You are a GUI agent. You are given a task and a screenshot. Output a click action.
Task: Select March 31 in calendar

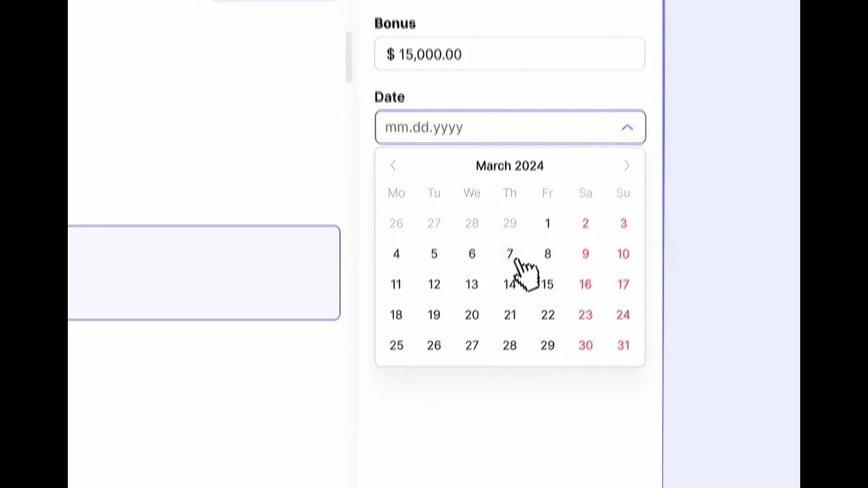coord(623,345)
